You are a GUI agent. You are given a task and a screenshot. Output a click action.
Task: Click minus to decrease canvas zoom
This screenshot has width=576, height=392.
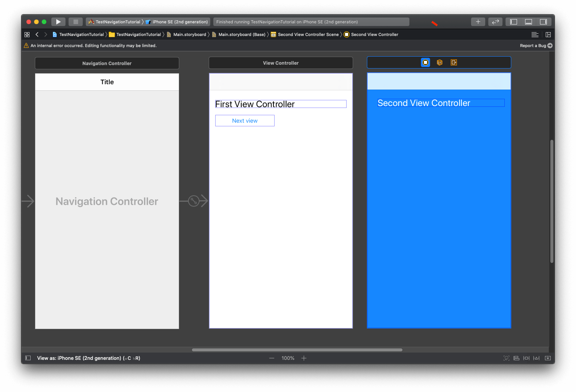pyautogui.click(x=272, y=358)
